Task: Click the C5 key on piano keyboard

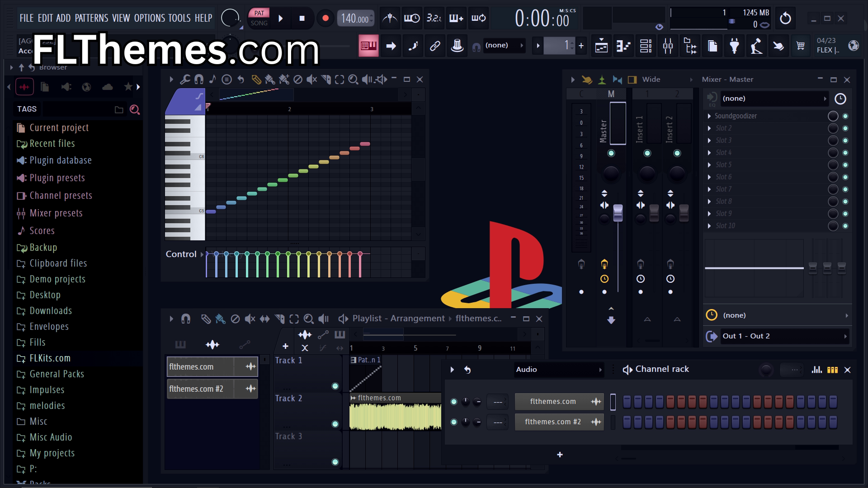Action: (185, 211)
